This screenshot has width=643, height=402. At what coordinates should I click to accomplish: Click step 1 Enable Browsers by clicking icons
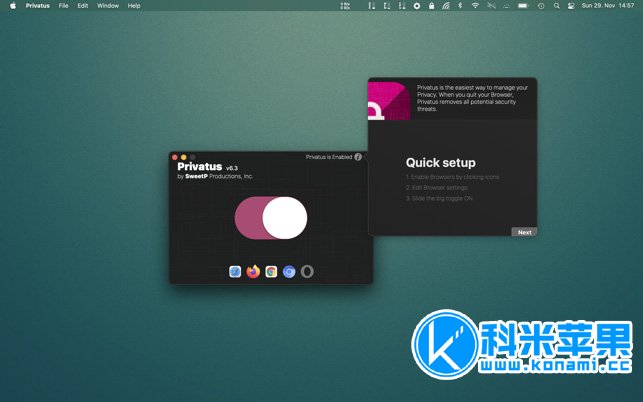[x=452, y=177]
